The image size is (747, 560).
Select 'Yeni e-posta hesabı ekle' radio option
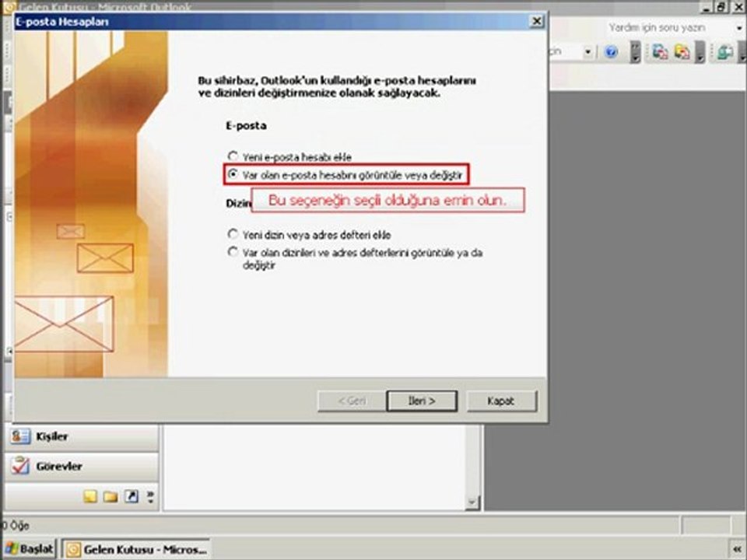tap(233, 156)
